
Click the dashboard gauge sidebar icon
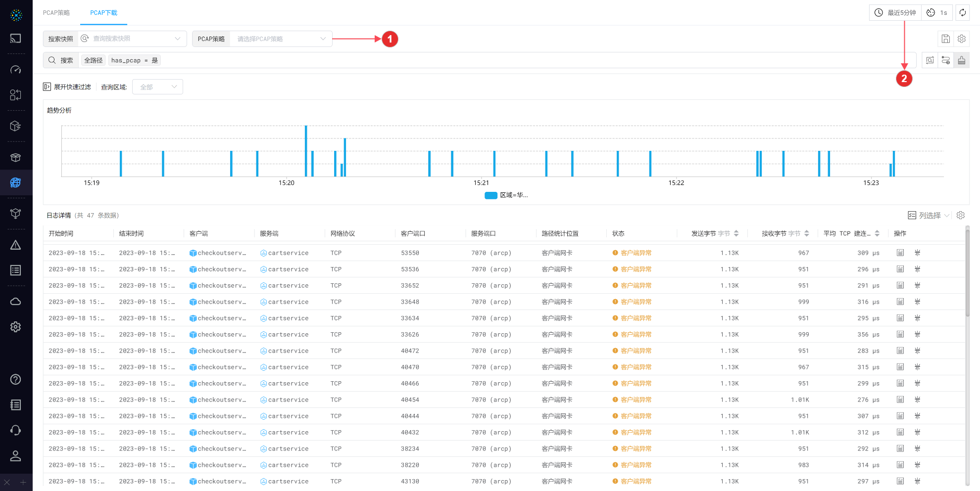pos(16,70)
